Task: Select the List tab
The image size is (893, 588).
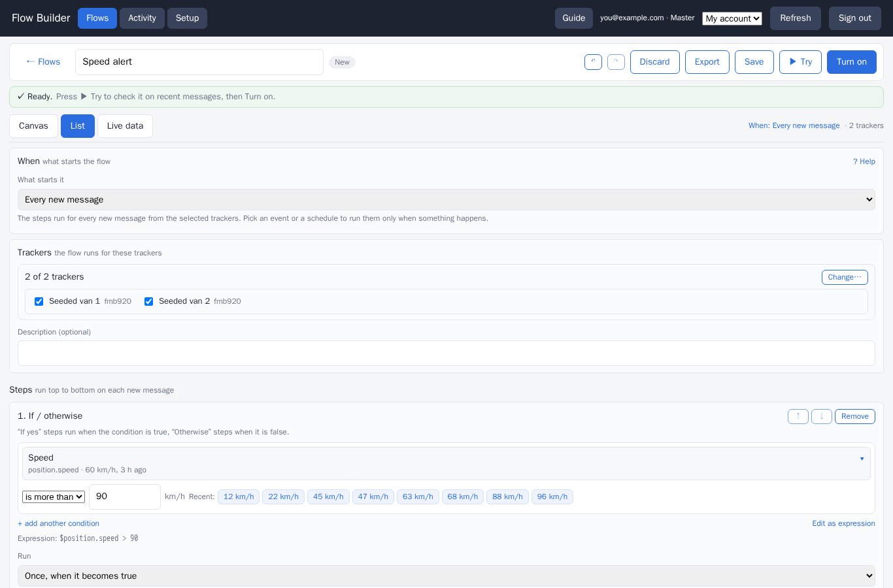Action: [x=78, y=126]
